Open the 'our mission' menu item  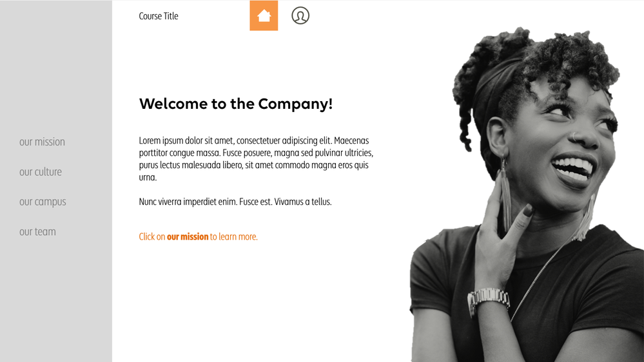tap(42, 142)
